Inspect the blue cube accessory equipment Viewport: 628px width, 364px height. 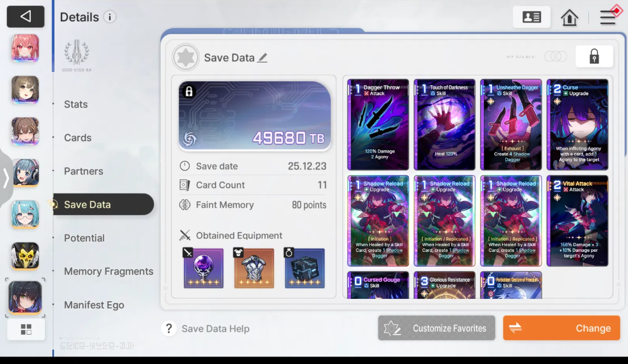point(305,268)
